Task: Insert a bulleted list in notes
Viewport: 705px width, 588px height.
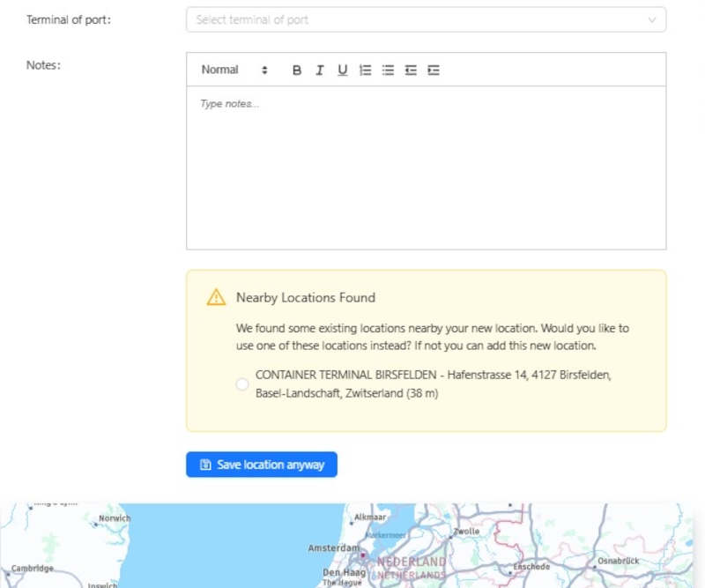Action: click(388, 71)
